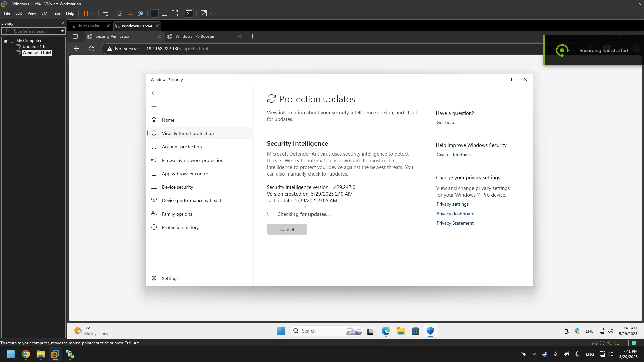This screenshot has height=362, width=644.
Task: Open snapshot manager wrench icon
Action: (141, 13)
